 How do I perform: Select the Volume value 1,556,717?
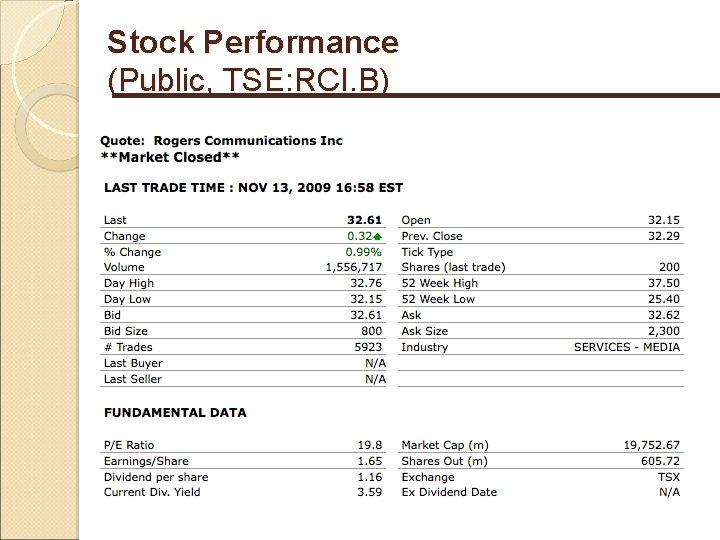(355, 268)
